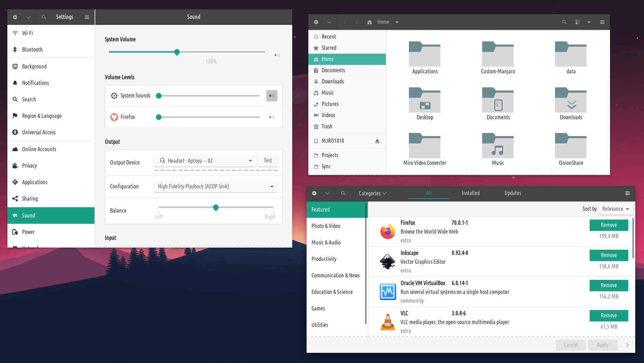Switch to the Installed tab

tap(470, 193)
